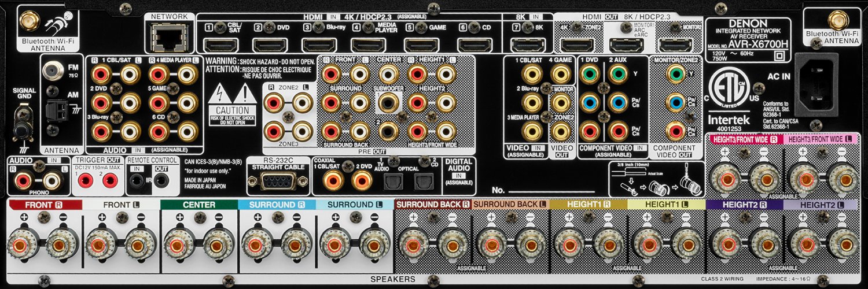Click the FM 75Ω antenna jack
Image resolution: width=868 pixels, height=289 pixels.
pos(54,72)
